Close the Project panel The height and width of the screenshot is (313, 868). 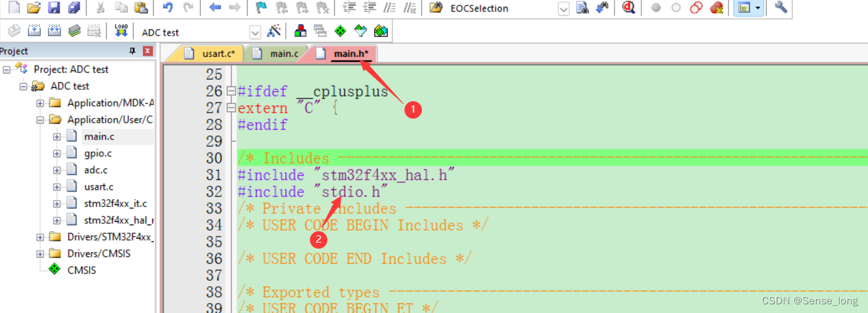click(148, 52)
